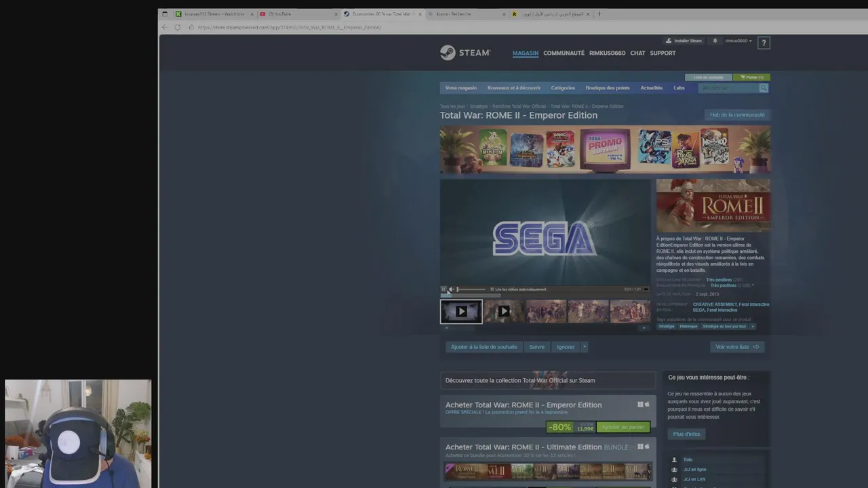The height and width of the screenshot is (488, 868).
Task: Select the second trailer video thumbnail
Action: 504,311
